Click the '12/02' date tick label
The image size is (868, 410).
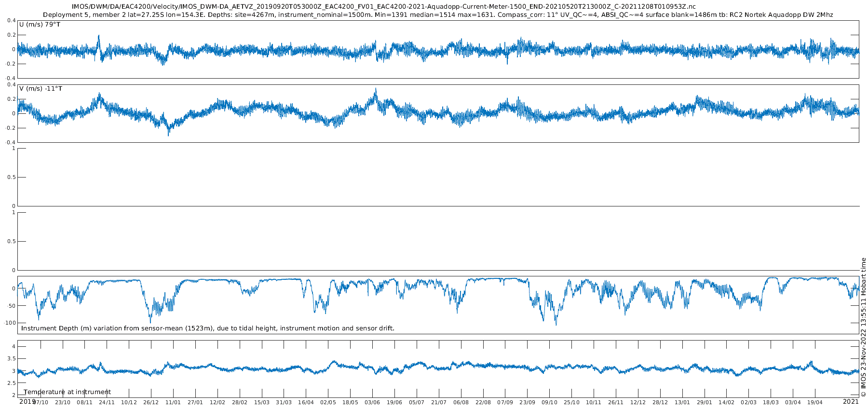coord(217,402)
